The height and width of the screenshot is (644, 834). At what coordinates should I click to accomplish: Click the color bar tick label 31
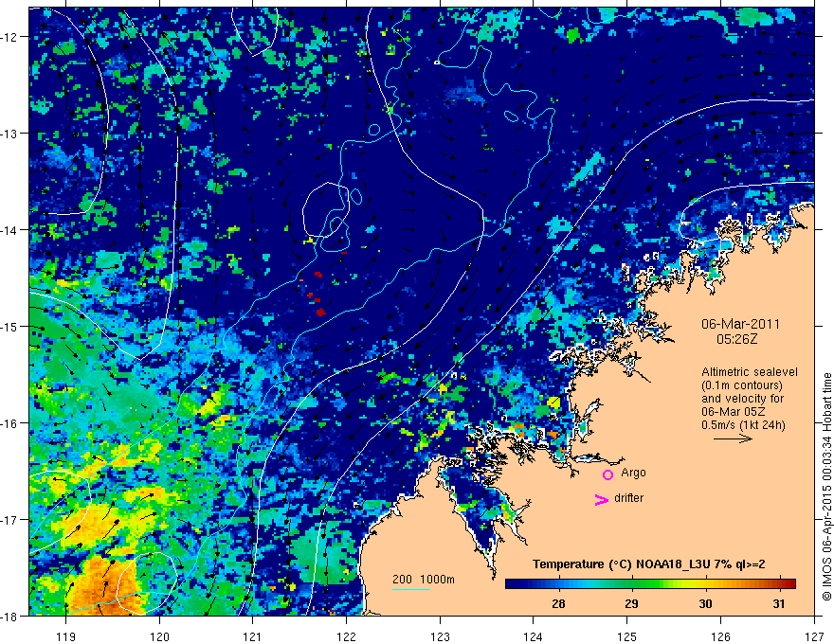tap(779, 603)
